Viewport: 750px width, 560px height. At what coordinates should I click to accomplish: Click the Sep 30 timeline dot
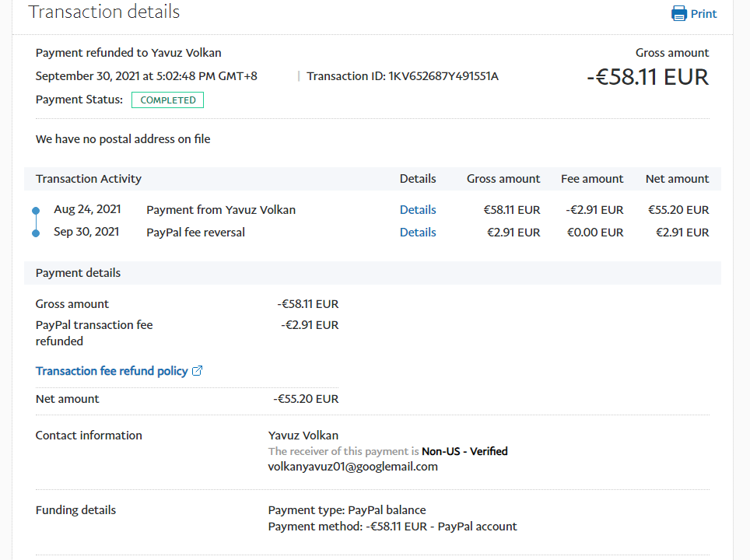coord(36,233)
